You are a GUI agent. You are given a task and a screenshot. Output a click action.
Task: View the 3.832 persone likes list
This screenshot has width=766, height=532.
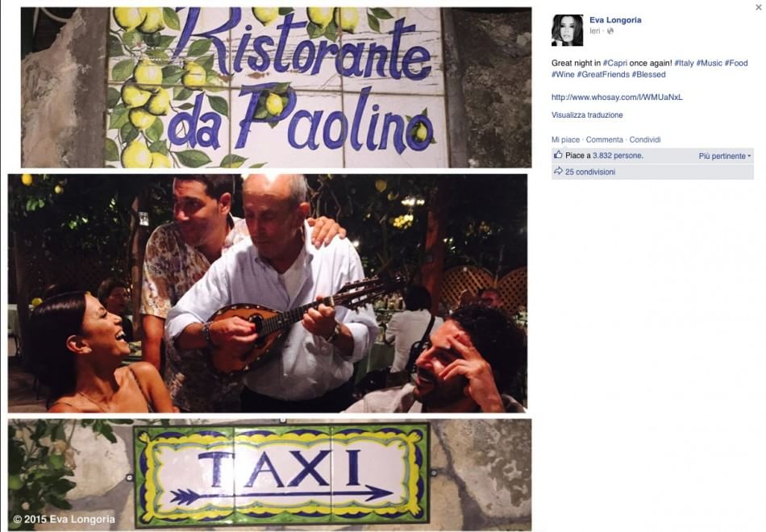pos(618,156)
